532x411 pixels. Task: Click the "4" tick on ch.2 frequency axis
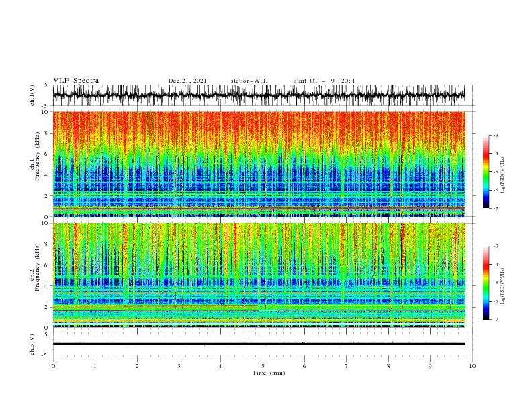pos(47,286)
